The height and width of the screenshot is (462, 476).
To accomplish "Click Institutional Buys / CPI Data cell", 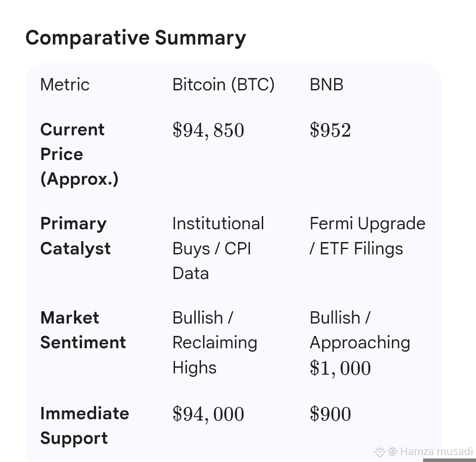I will point(218,248).
